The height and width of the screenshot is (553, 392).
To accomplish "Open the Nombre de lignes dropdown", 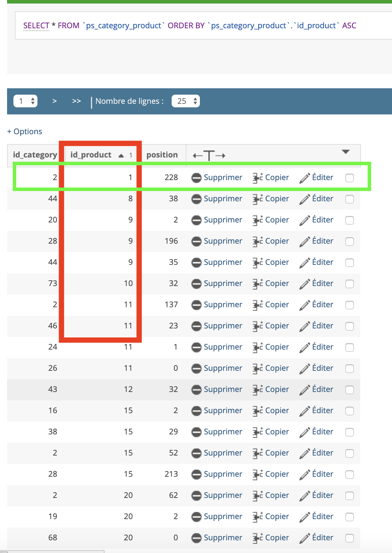I will tap(186, 101).
